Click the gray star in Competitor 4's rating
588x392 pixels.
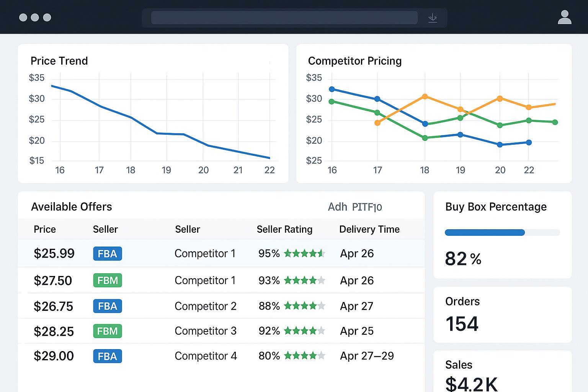[322, 356]
